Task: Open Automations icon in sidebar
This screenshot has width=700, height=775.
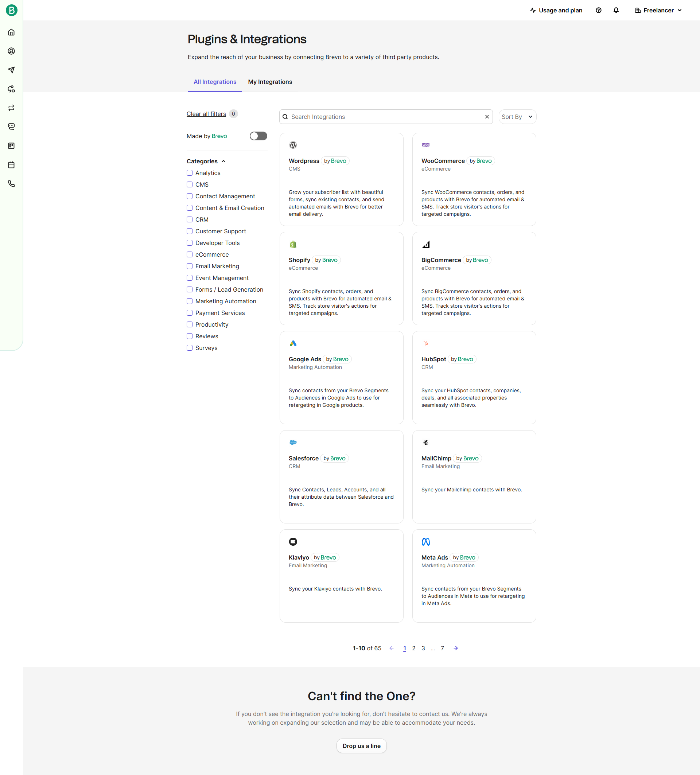Action: click(12, 89)
